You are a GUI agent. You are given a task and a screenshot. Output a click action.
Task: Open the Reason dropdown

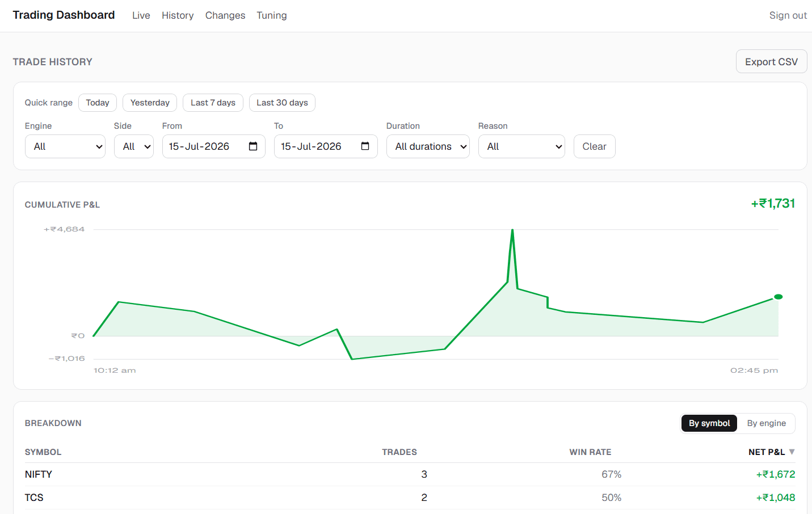point(521,146)
